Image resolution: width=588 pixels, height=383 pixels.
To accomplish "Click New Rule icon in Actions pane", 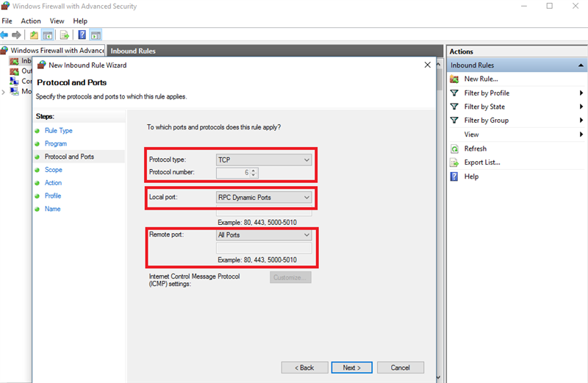I will pos(455,79).
